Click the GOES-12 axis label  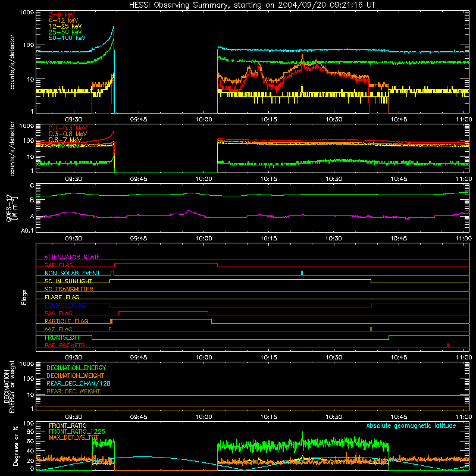[12, 208]
